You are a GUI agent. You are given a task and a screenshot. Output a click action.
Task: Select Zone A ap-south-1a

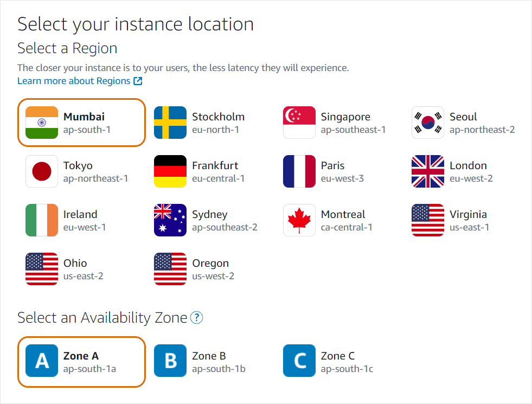(81, 362)
